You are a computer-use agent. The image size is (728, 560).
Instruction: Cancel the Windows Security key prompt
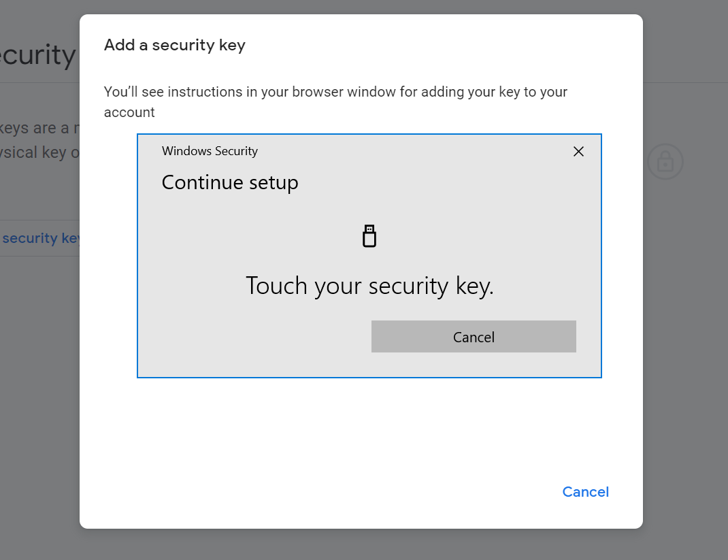click(x=474, y=337)
